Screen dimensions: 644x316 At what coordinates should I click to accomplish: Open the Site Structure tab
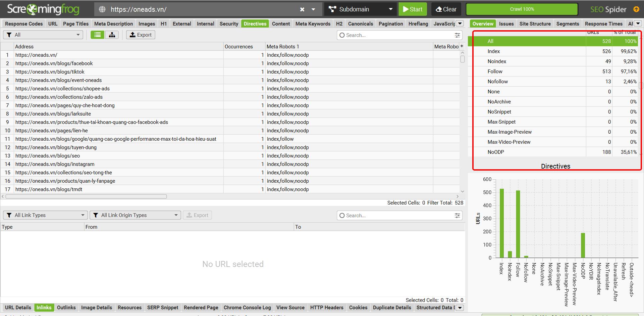point(535,24)
